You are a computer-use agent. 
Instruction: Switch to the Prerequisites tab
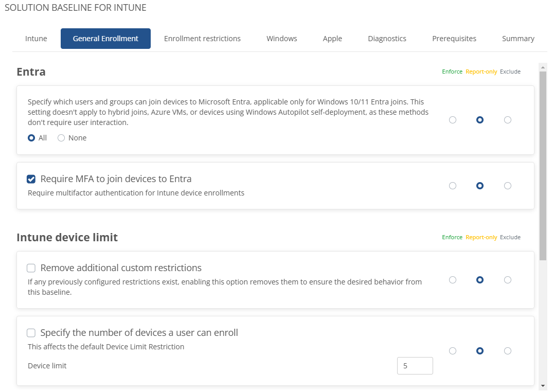click(x=454, y=39)
